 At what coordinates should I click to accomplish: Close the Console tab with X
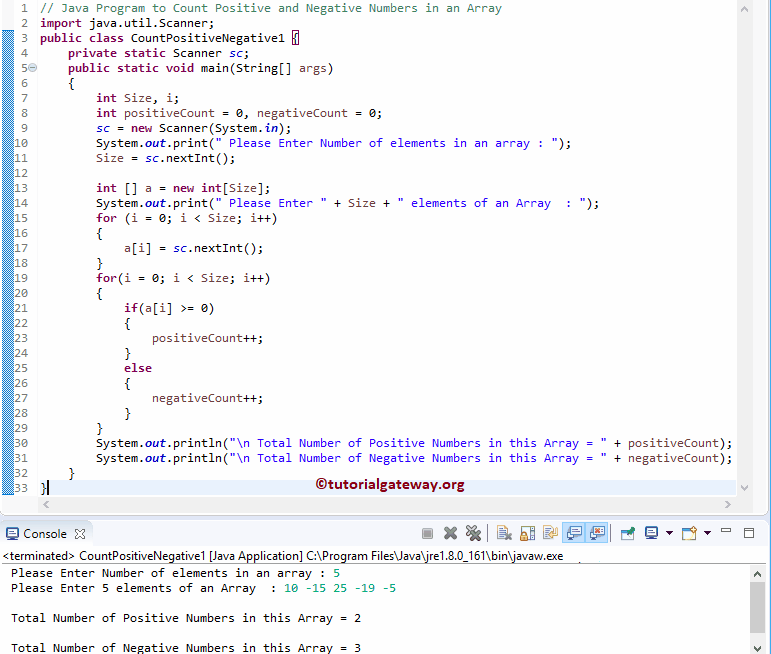point(80,534)
